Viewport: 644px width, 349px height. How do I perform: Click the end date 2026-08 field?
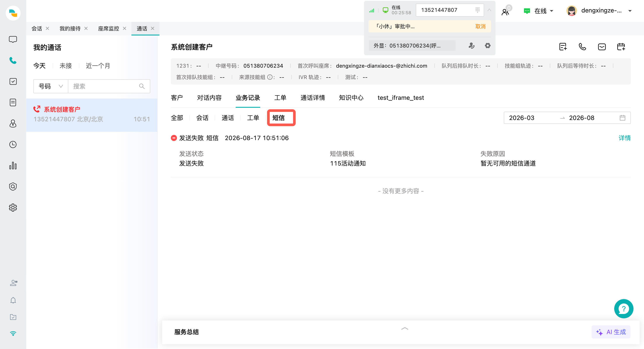point(582,118)
